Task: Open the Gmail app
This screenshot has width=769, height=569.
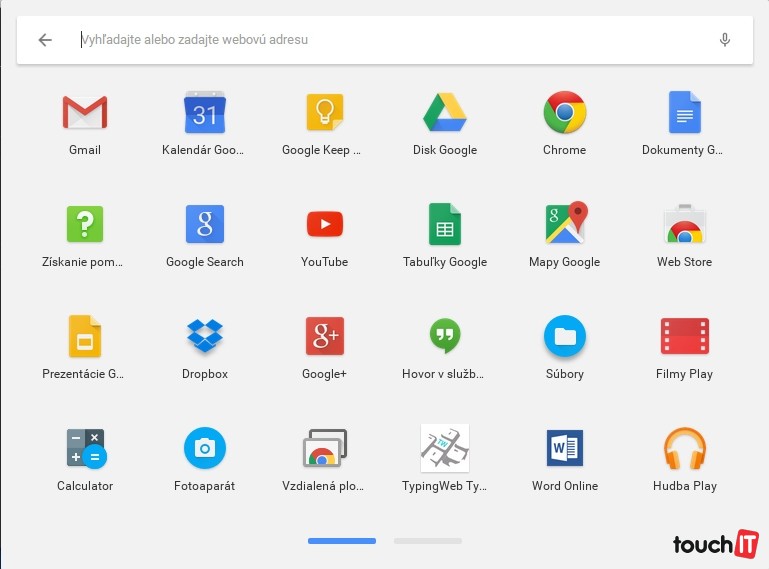Action: (85, 113)
